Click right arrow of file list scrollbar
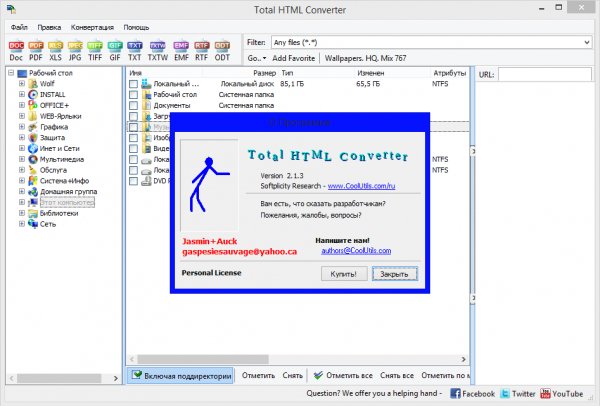This screenshot has width=600, height=406. pos(464,359)
